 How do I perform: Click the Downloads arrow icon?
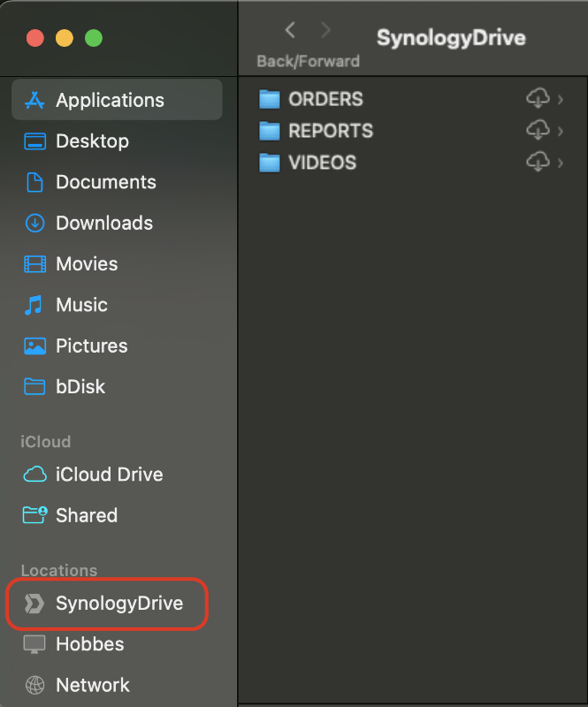pyautogui.click(x=34, y=224)
